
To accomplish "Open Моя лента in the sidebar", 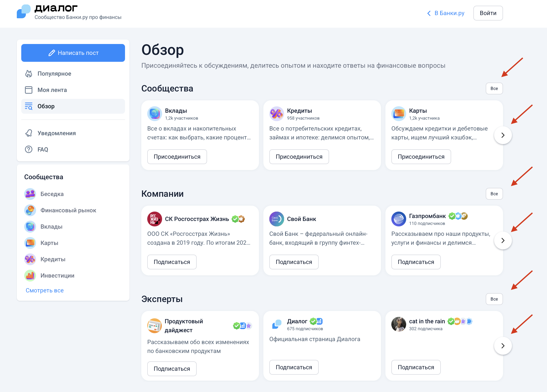I will click(x=73, y=90).
